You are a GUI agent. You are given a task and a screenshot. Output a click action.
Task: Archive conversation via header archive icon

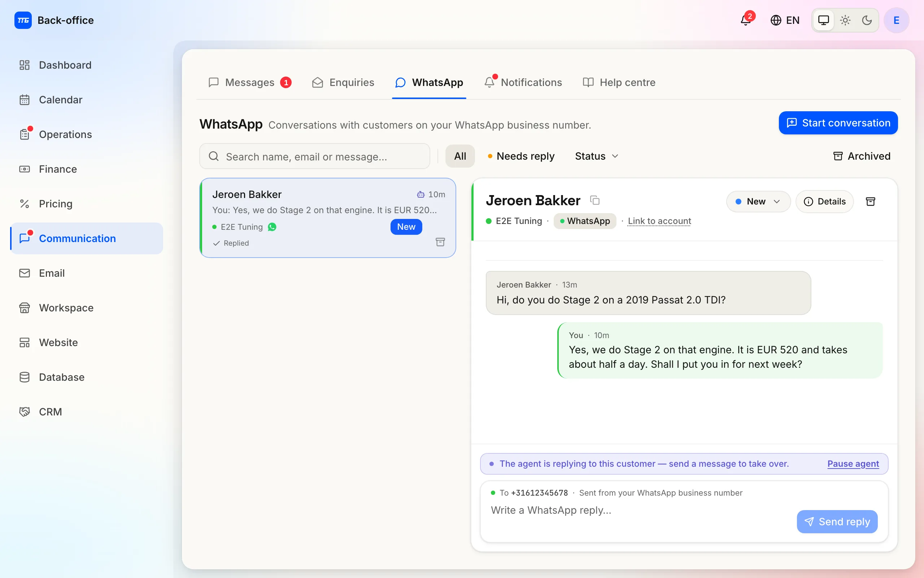coord(871,202)
